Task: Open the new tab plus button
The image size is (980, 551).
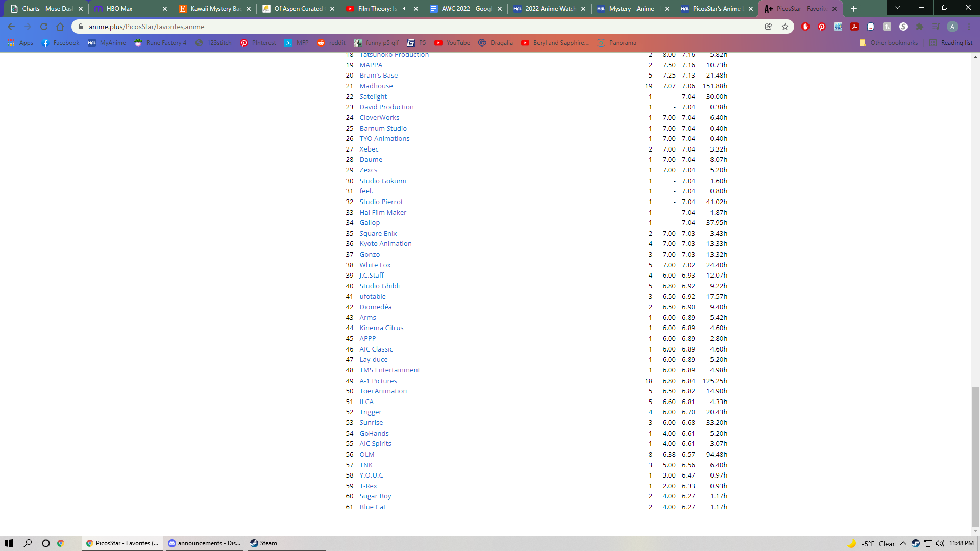Action: [x=854, y=9]
